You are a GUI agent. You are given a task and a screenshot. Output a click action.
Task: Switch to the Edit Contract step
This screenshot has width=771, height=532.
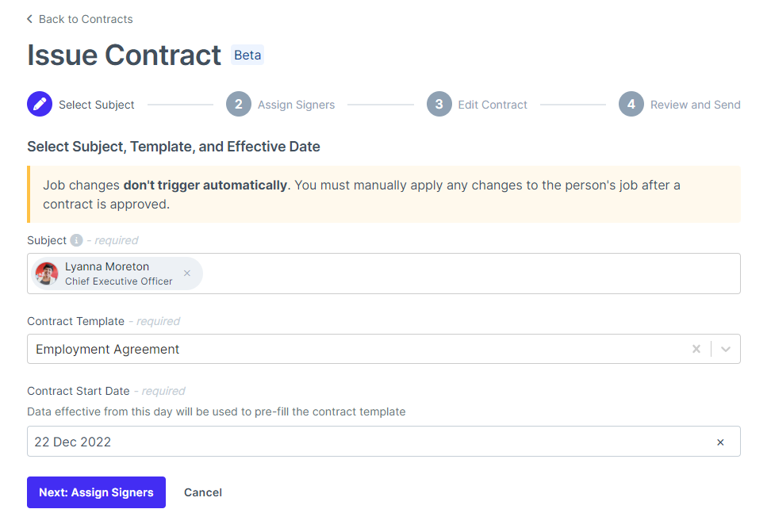(x=492, y=104)
